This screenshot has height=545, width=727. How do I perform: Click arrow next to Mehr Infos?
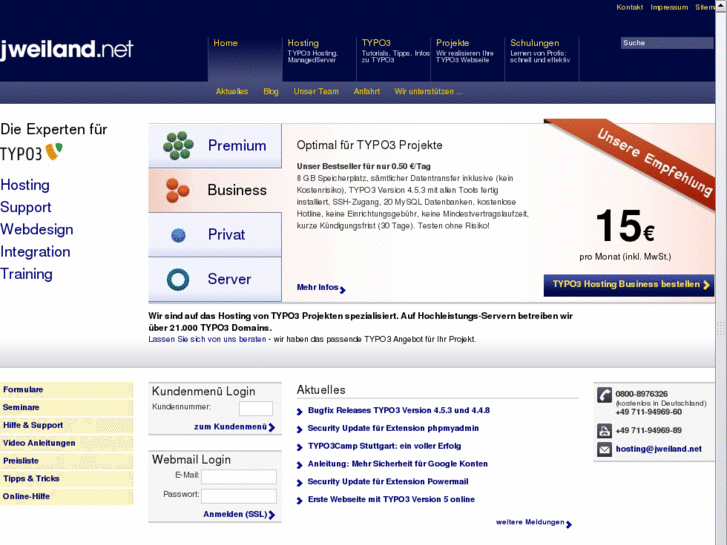343,290
